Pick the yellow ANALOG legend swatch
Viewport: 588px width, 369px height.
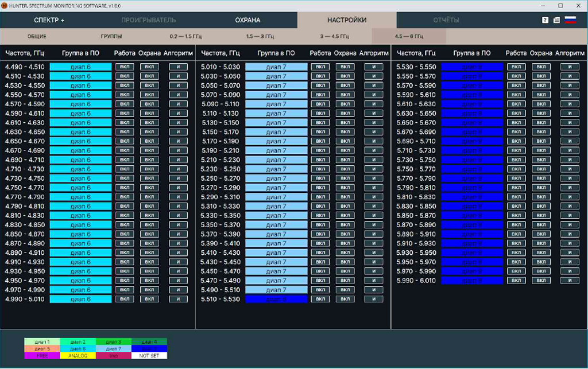(x=78, y=355)
